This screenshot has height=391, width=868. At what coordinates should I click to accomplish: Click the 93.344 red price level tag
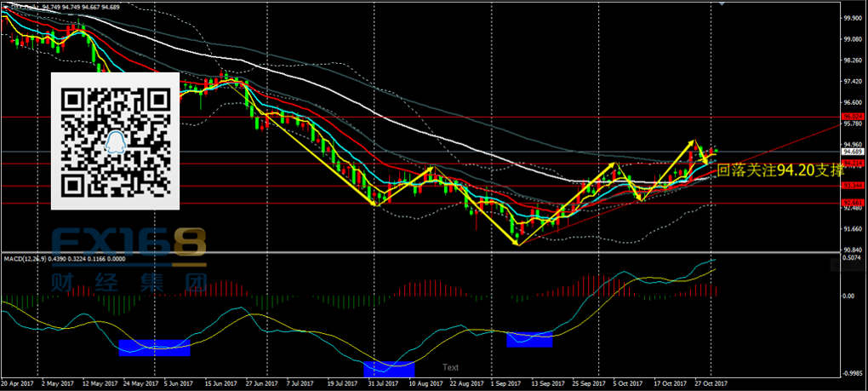853,185
